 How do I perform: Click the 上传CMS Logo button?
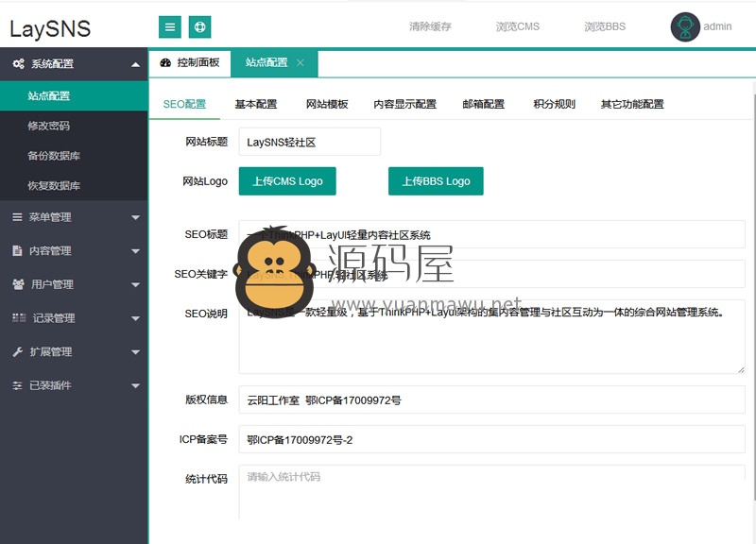click(287, 181)
